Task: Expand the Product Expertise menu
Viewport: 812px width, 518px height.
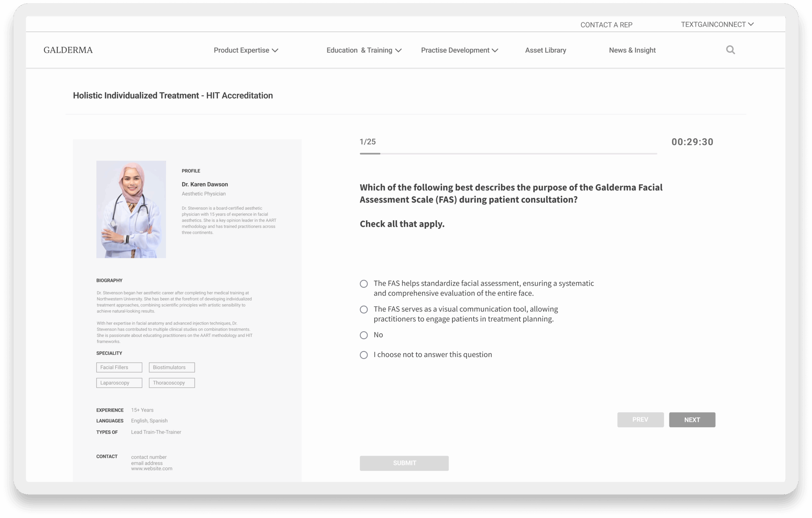Action: point(246,50)
